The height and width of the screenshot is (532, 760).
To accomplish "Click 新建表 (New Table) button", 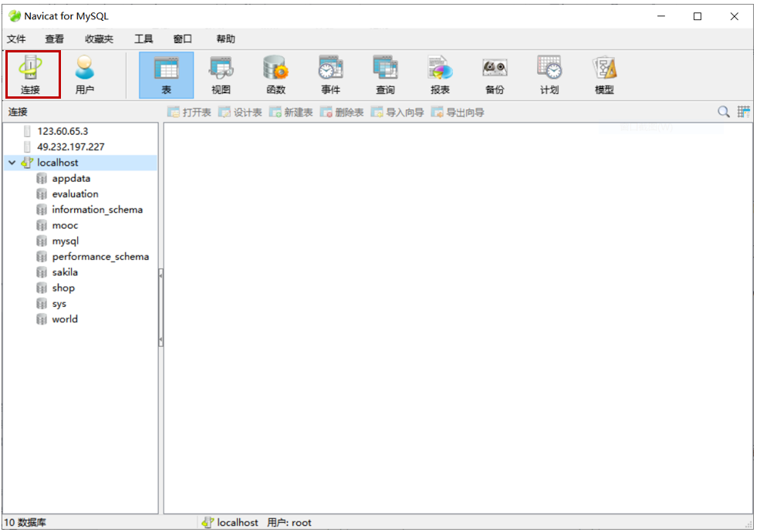I will coord(291,113).
